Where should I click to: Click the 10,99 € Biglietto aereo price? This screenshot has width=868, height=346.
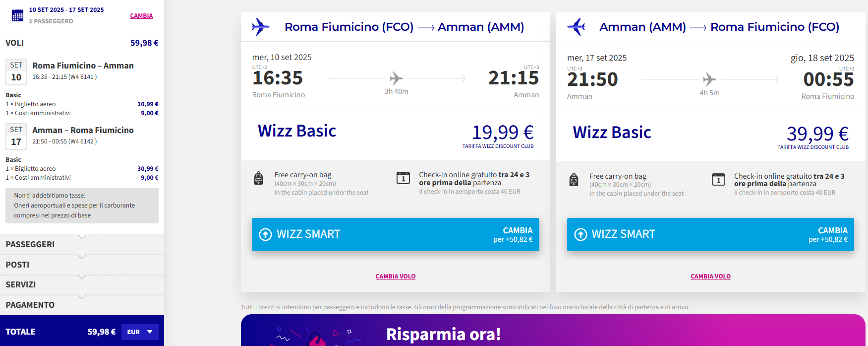tap(148, 104)
